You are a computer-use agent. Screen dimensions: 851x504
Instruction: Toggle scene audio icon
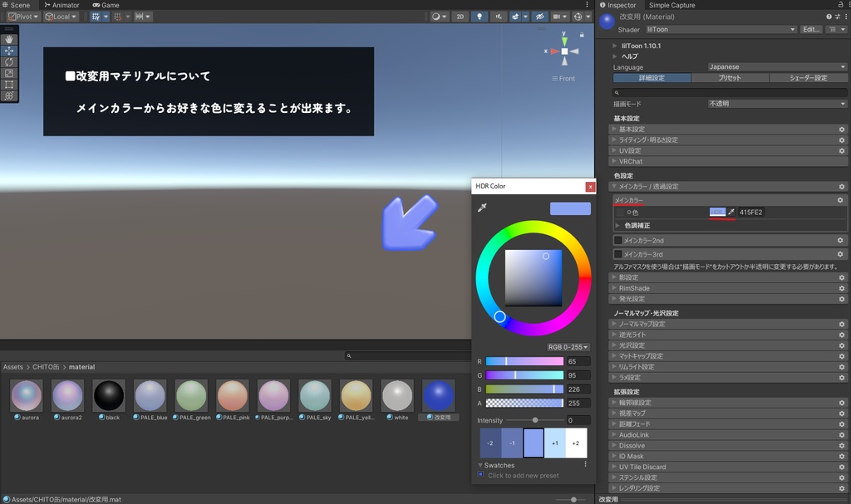(499, 17)
